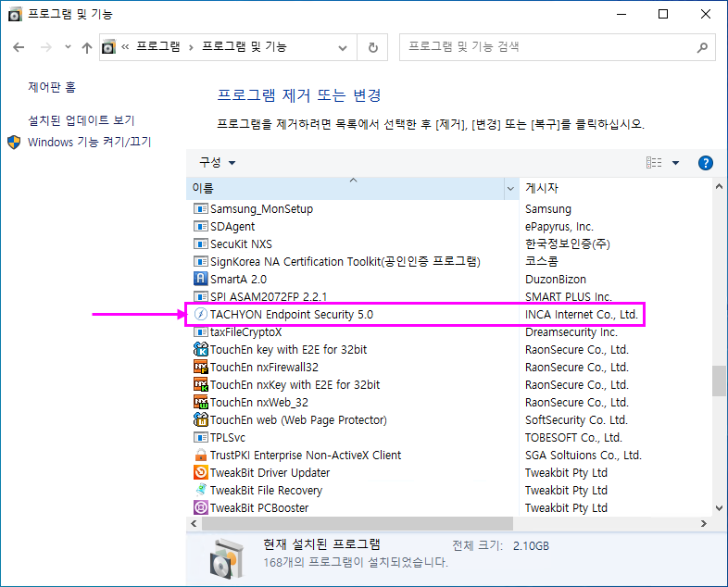Click publisher DuzonBizon cell
This screenshot has width=728, height=587.
[556, 280]
